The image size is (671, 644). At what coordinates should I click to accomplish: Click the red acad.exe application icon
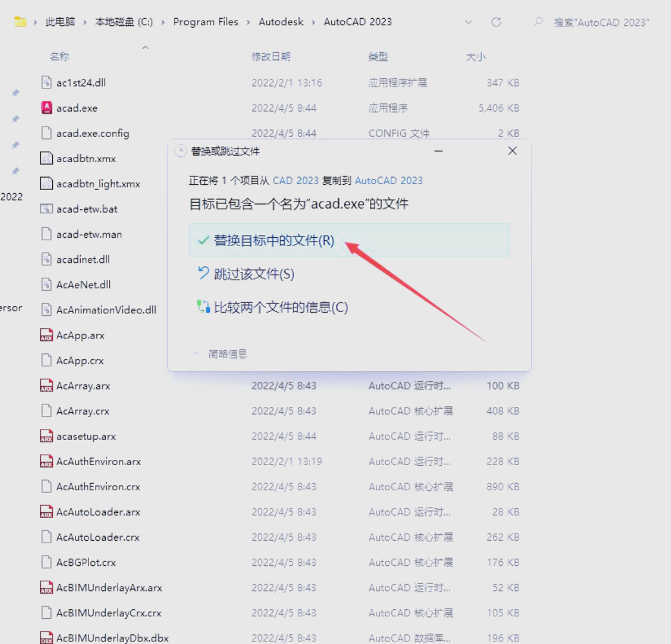(46, 107)
